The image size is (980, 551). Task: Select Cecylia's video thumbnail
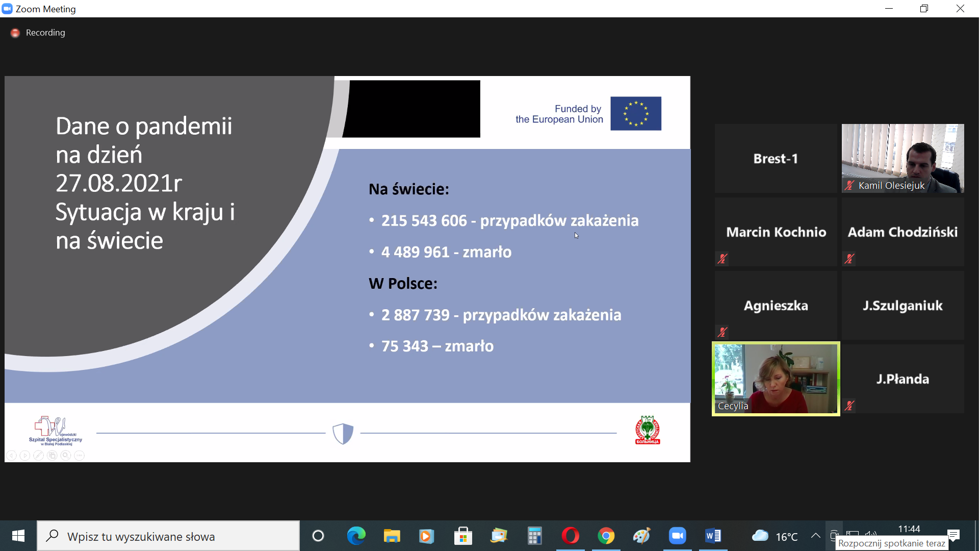[776, 379]
